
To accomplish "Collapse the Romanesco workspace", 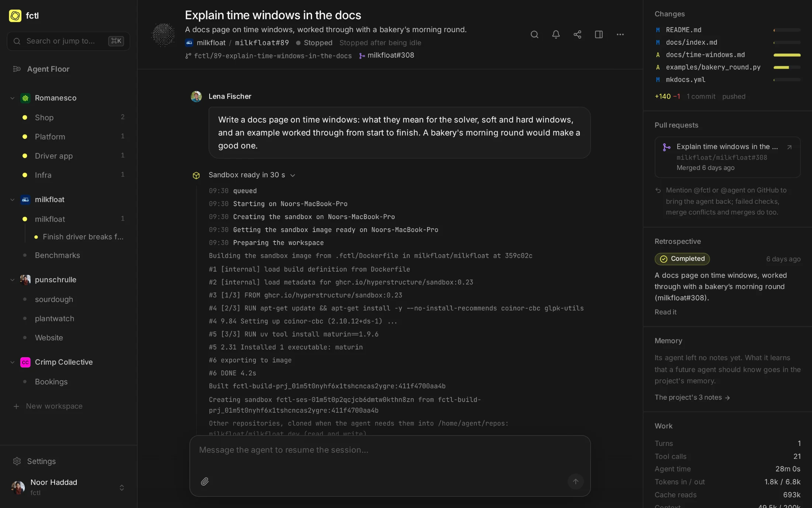I will [12, 98].
